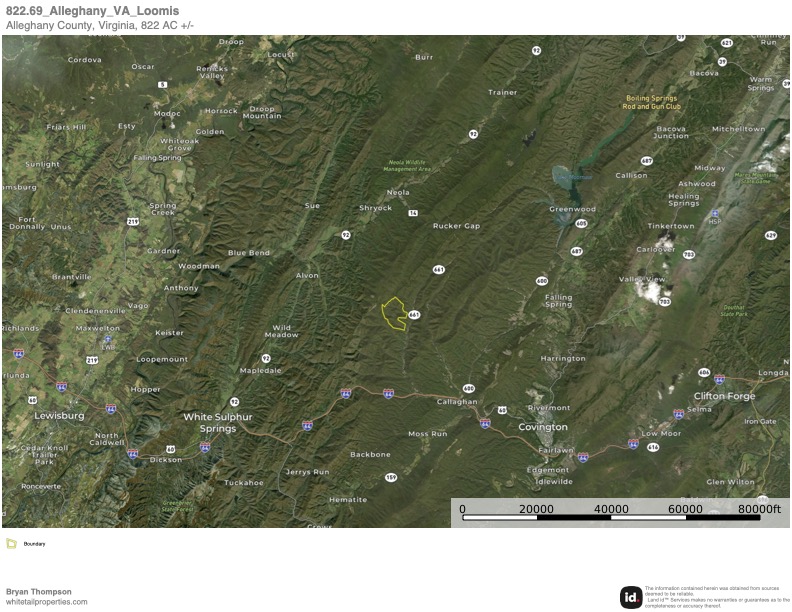The height and width of the screenshot is (612, 792).
Task: Click the route 219 shield near Spring Creek
Action: click(x=133, y=221)
